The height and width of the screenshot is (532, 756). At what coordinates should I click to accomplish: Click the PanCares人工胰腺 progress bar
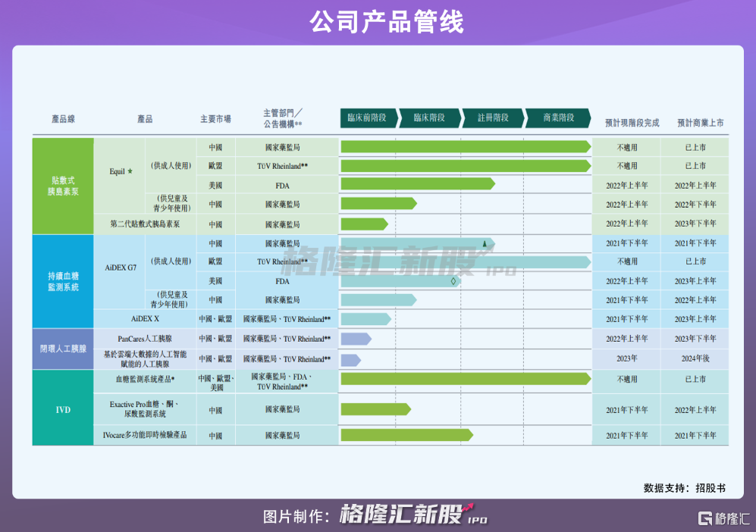355,339
